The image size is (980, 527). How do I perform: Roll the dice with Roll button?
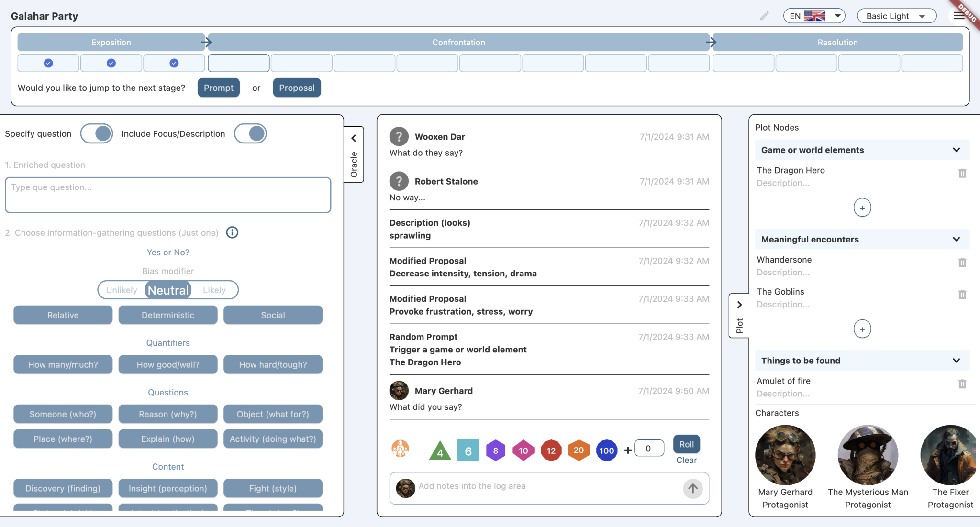pos(687,444)
